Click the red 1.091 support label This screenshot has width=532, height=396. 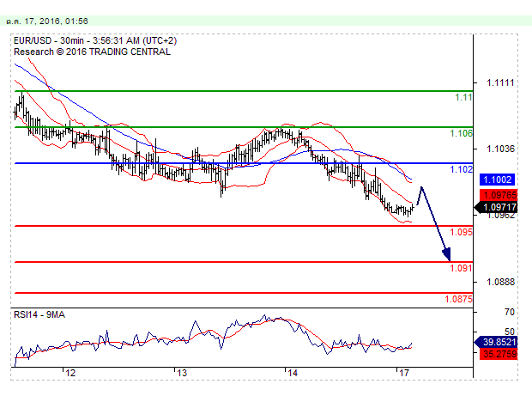(461, 268)
